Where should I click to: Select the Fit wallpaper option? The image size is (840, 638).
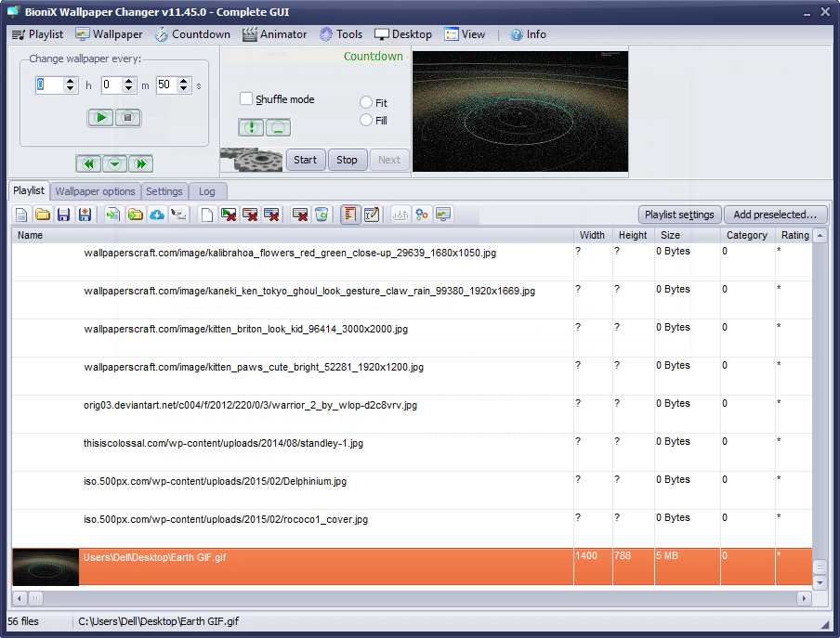point(365,103)
